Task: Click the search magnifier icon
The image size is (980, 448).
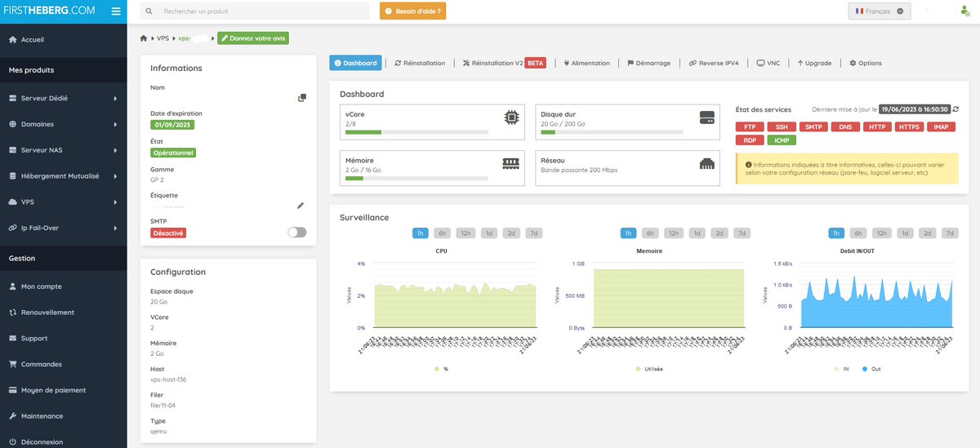Action: pyautogui.click(x=148, y=12)
